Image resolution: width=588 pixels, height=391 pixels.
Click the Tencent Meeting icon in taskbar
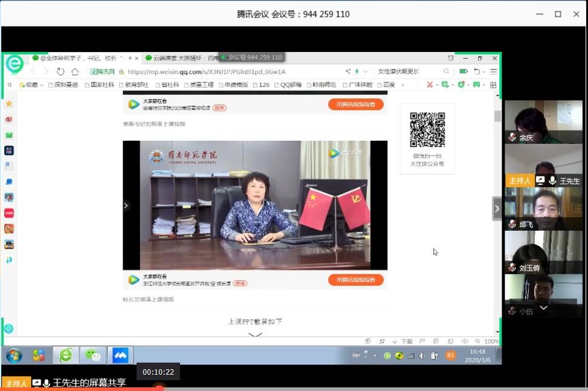point(120,355)
